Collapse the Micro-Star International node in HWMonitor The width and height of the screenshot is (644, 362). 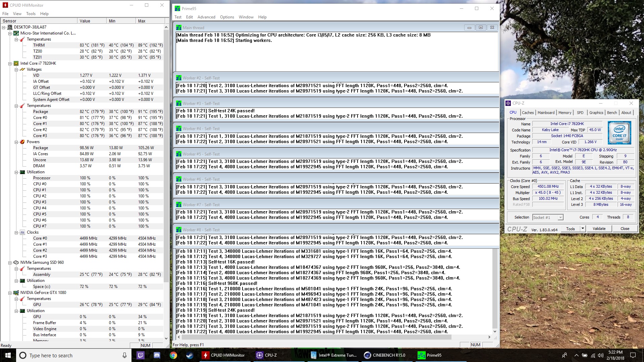point(10,33)
